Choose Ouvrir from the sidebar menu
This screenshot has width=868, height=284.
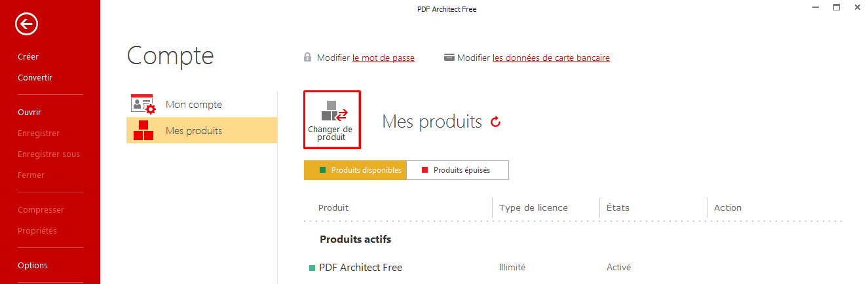(29, 113)
